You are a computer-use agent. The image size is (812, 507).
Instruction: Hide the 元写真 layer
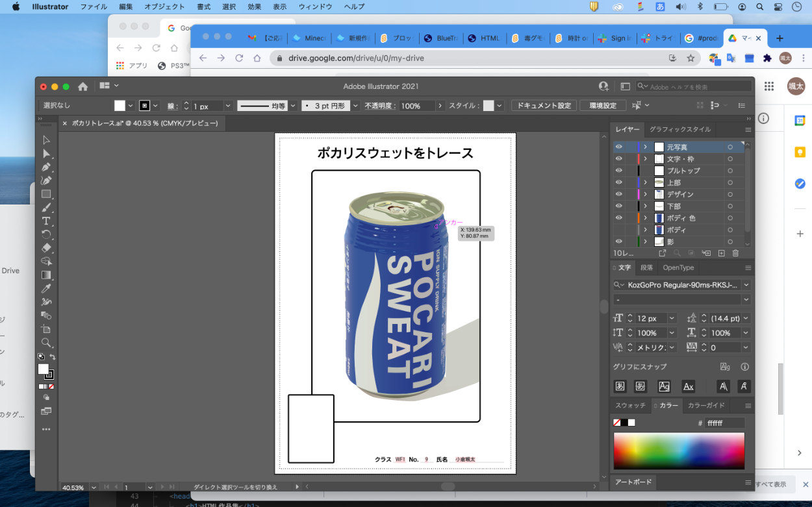tap(618, 147)
